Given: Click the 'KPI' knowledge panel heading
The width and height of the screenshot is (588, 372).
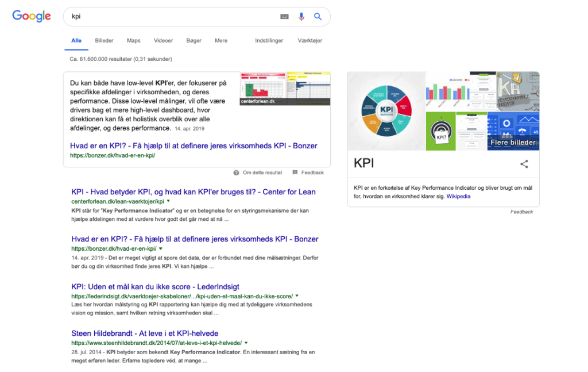Looking at the screenshot, I should tap(363, 163).
